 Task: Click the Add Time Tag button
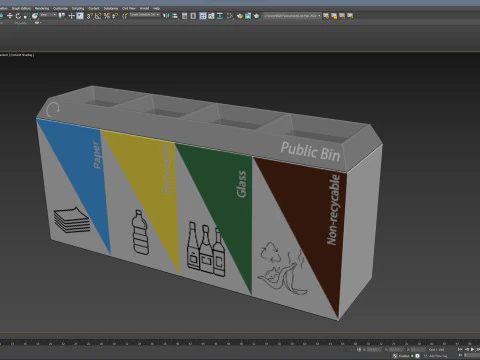pos(439,356)
